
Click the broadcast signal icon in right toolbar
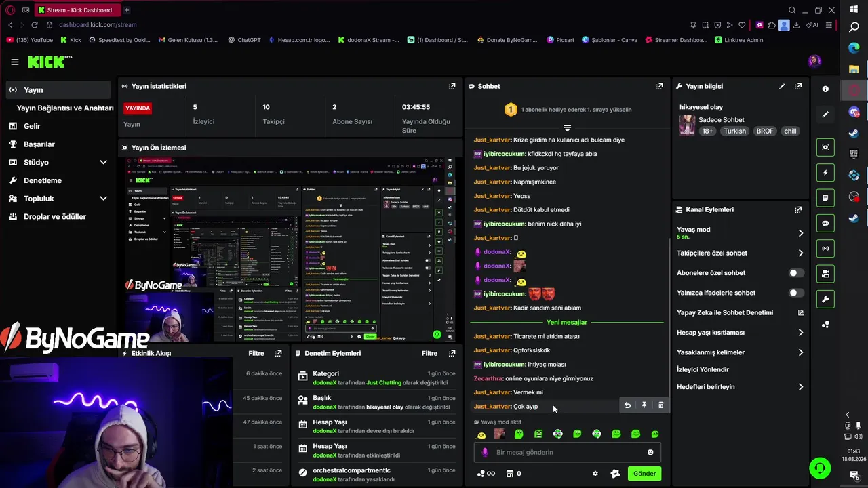(x=825, y=248)
